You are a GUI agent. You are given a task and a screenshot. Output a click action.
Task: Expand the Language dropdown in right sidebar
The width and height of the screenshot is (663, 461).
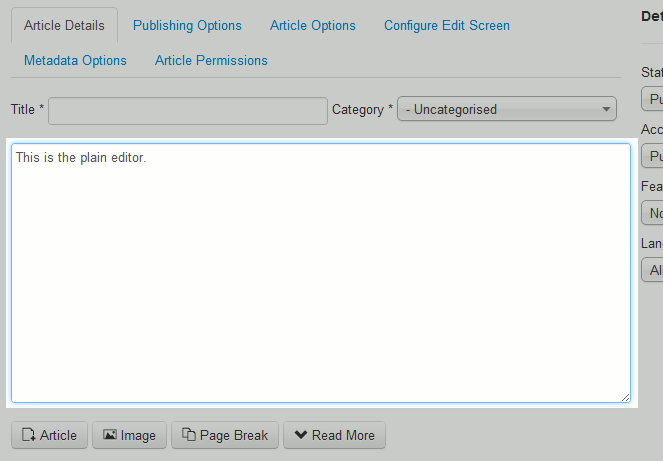coord(652,270)
